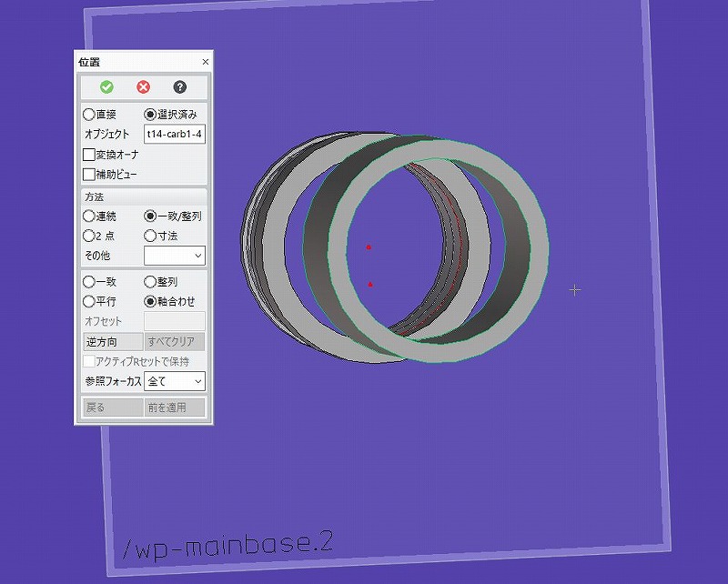Select the 整列 radio button
Screen dimensions: 728x584
[x=150, y=282]
